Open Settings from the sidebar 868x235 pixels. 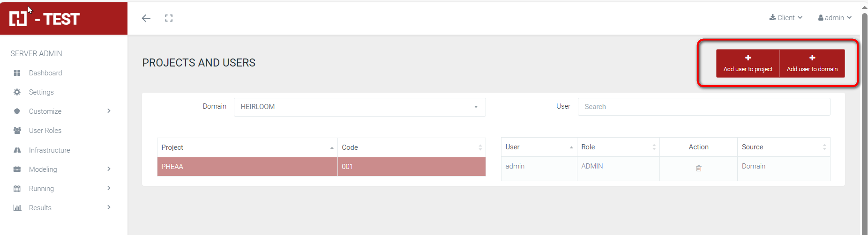(x=41, y=92)
